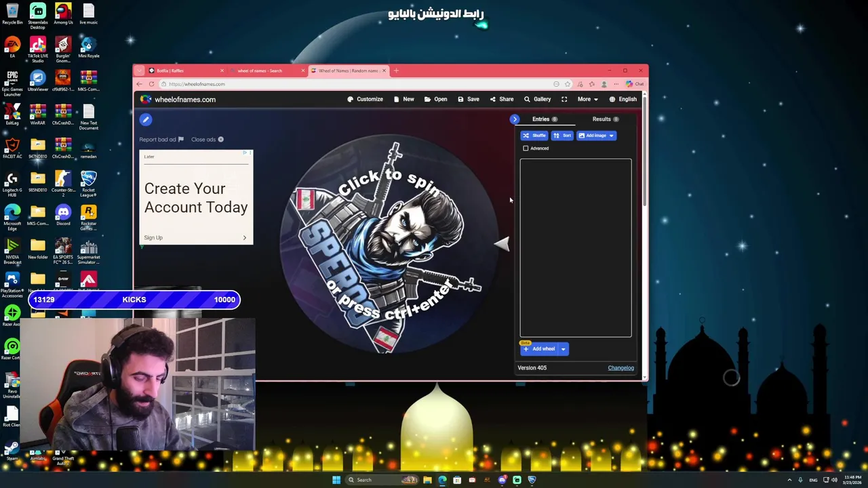
Task: Click the taskbar Search box
Action: (x=382, y=480)
